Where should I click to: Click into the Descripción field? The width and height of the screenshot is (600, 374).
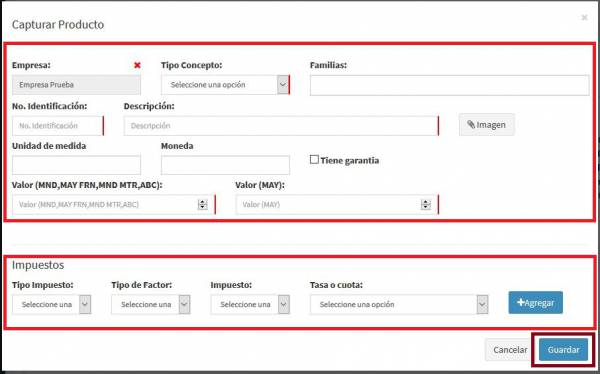[x=281, y=126]
